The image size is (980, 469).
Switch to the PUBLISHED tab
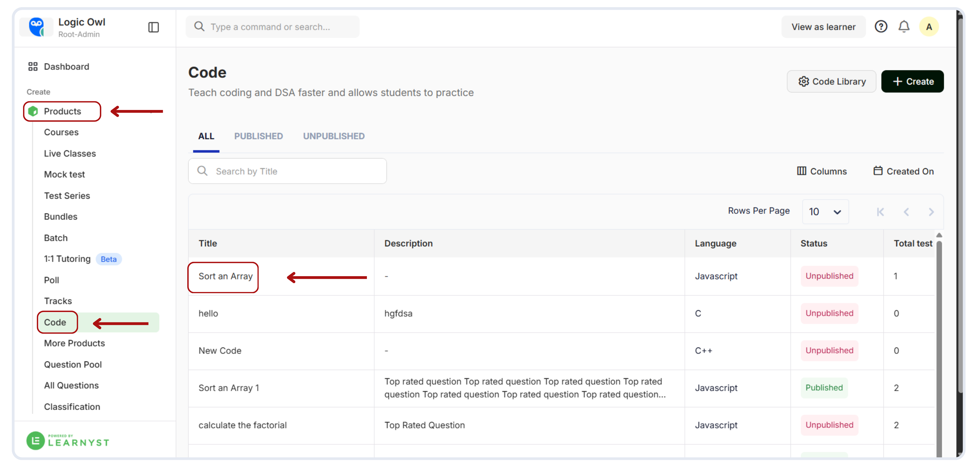pyautogui.click(x=258, y=136)
